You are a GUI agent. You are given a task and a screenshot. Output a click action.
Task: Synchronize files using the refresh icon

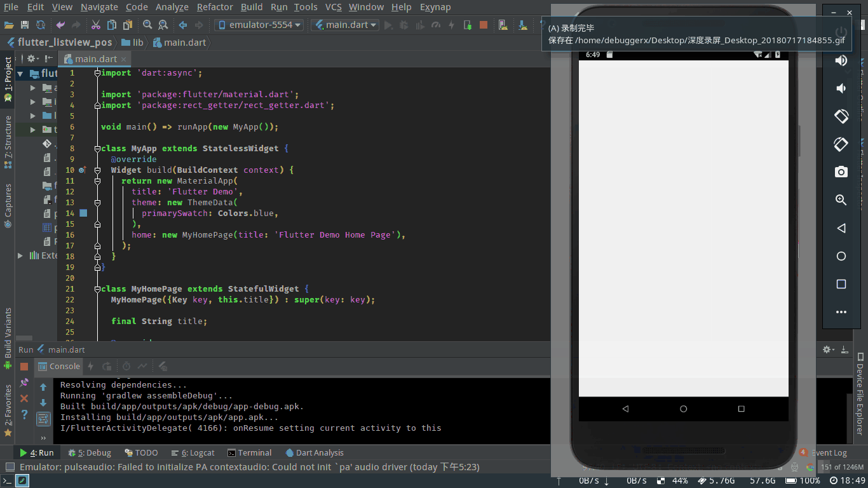pos(41,25)
